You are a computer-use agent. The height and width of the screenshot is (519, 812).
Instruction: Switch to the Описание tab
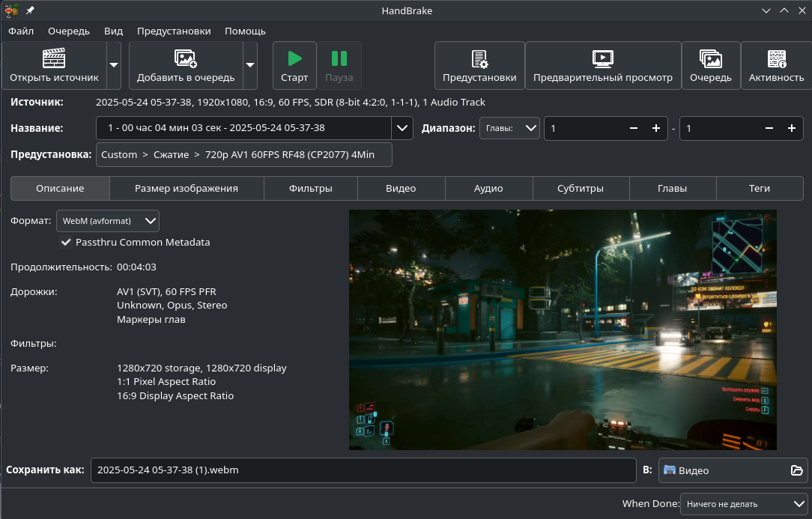(60, 189)
